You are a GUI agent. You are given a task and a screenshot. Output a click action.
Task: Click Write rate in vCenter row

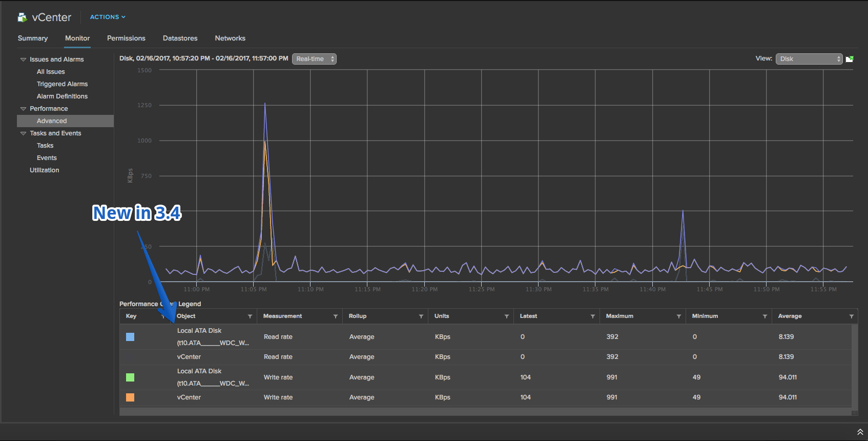coord(278,397)
